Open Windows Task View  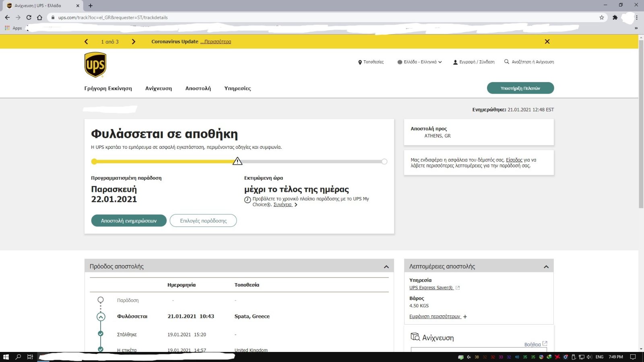point(30,357)
